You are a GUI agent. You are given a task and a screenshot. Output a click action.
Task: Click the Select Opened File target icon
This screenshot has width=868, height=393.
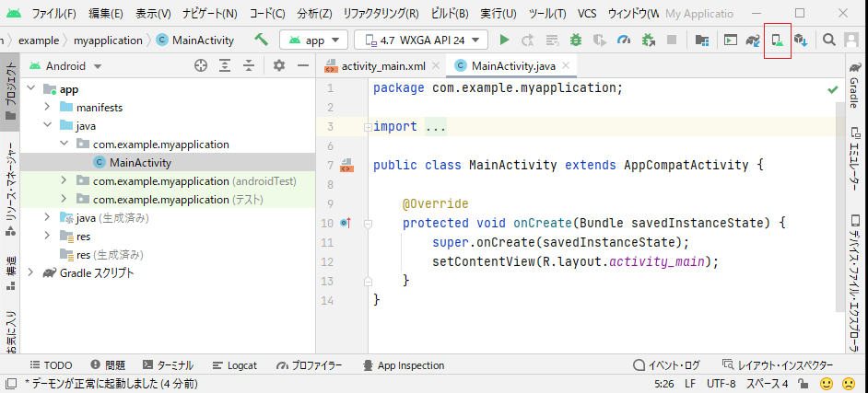tap(200, 66)
